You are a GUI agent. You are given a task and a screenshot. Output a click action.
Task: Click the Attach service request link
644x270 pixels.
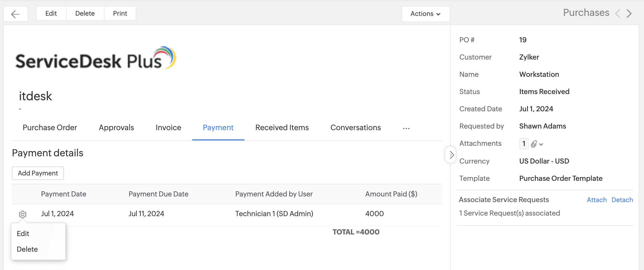click(596, 200)
